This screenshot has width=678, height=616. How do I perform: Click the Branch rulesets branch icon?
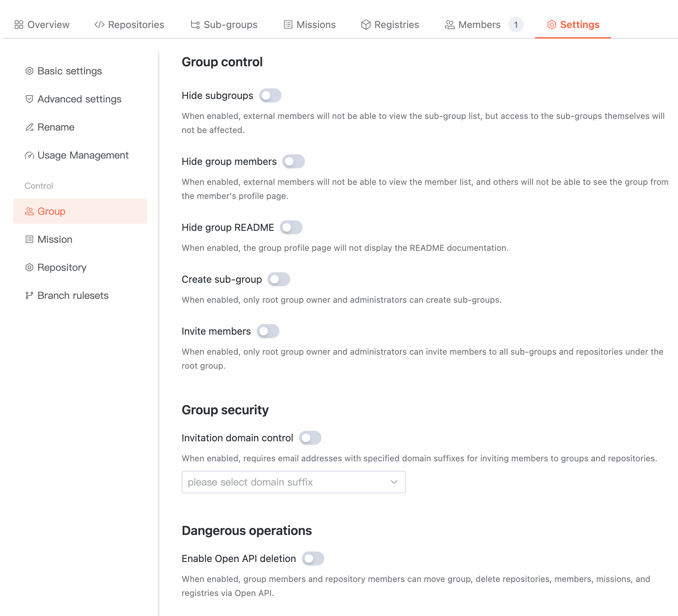(29, 295)
